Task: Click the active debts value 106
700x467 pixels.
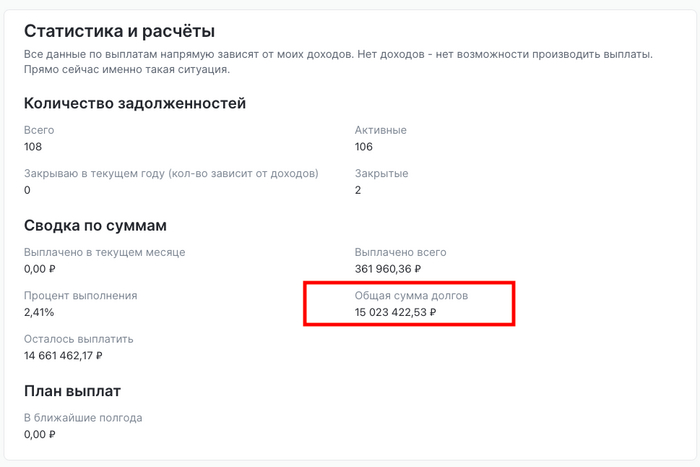Action: point(364,147)
